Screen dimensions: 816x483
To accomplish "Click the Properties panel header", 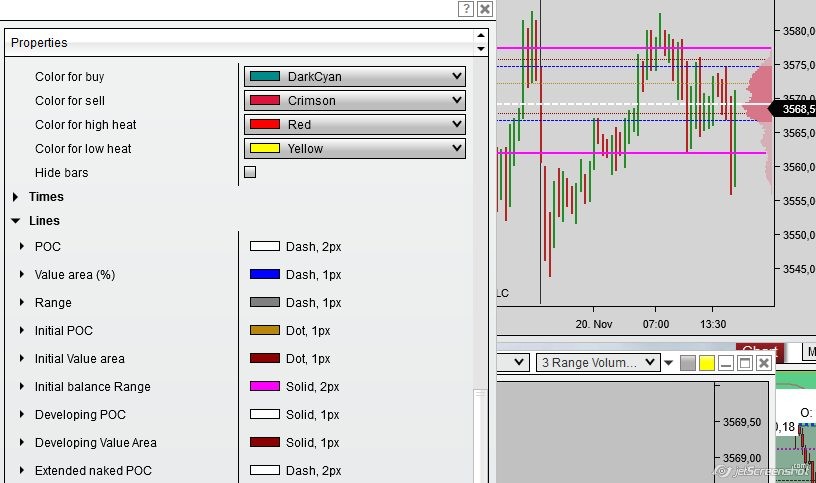I will pos(246,42).
